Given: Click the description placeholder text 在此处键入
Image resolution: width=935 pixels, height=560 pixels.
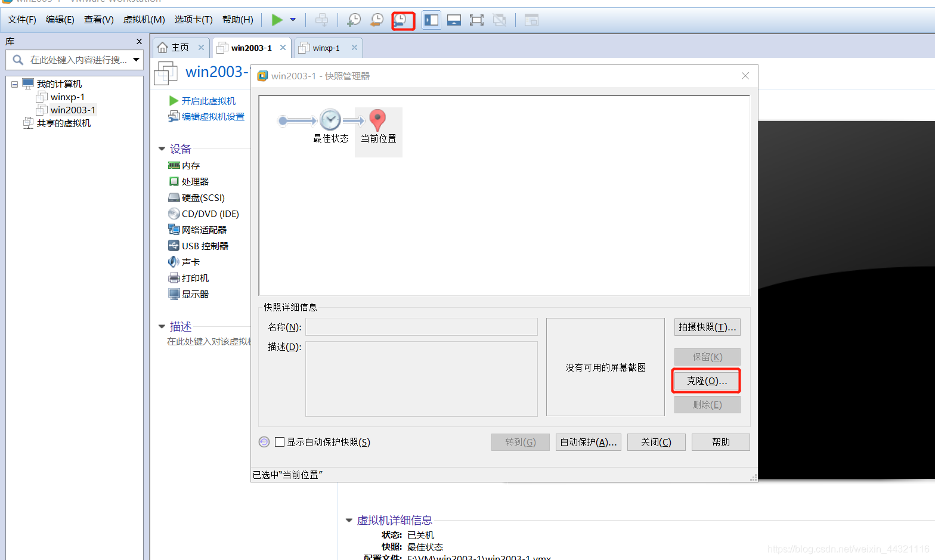Looking at the screenshot, I should coord(209,342).
